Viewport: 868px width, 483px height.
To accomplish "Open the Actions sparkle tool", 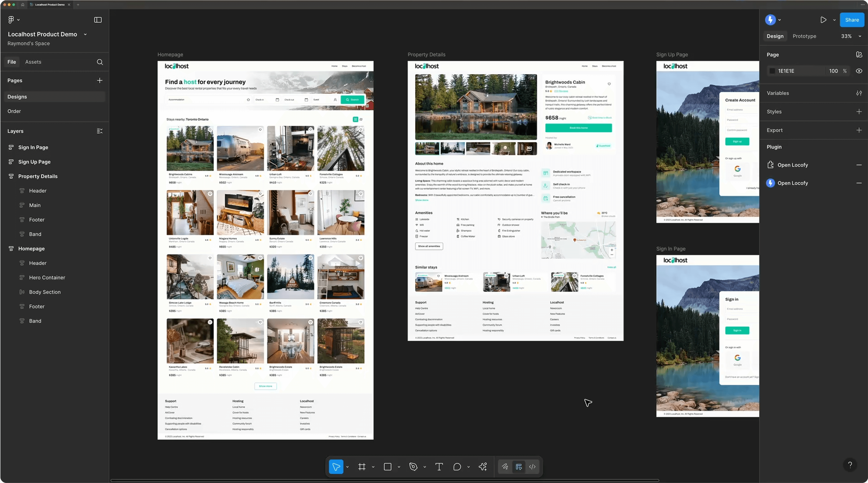I will pyautogui.click(x=482, y=467).
